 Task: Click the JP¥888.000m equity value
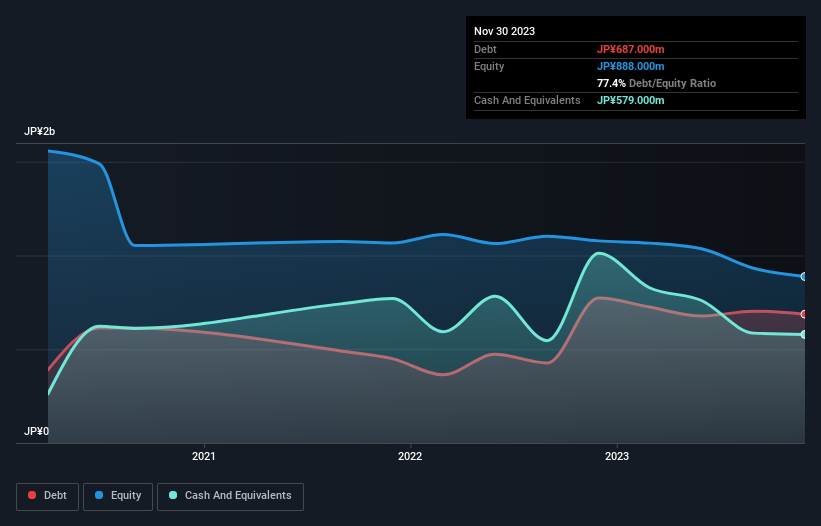pos(630,66)
